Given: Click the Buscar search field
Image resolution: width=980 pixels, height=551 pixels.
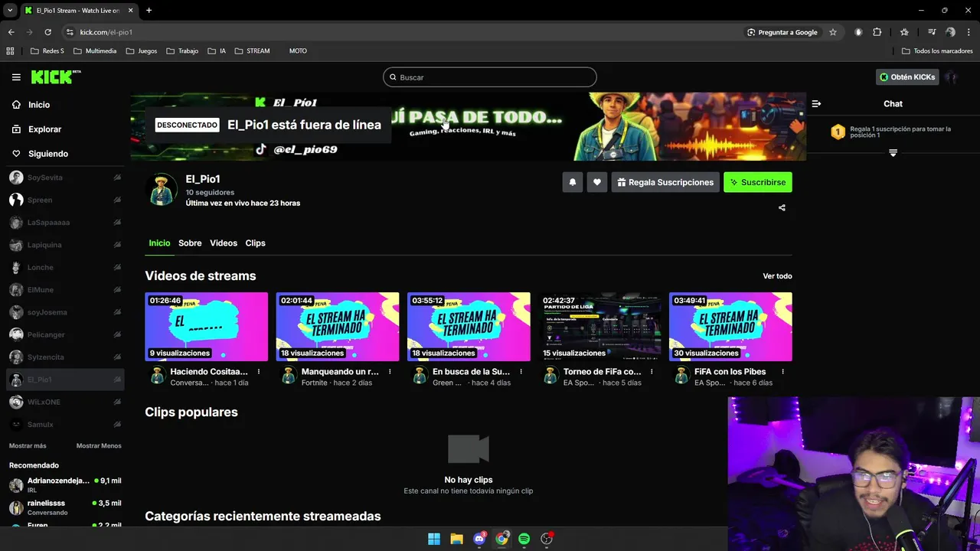Looking at the screenshot, I should coord(490,77).
